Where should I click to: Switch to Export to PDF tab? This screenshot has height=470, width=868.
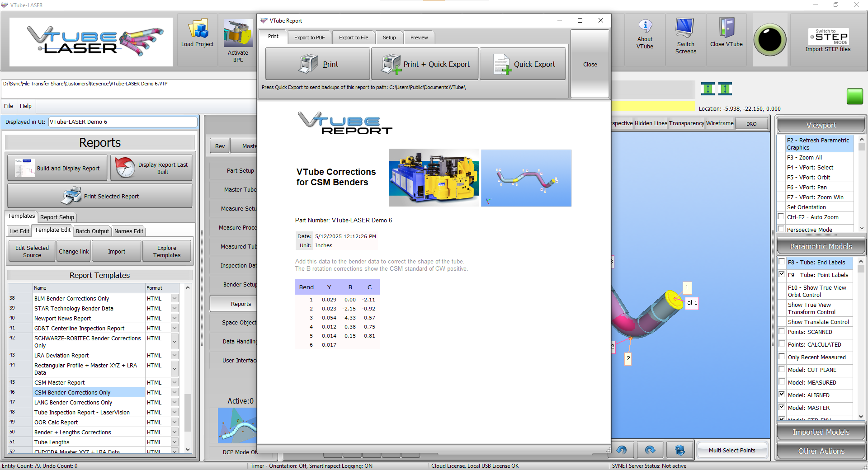click(309, 38)
